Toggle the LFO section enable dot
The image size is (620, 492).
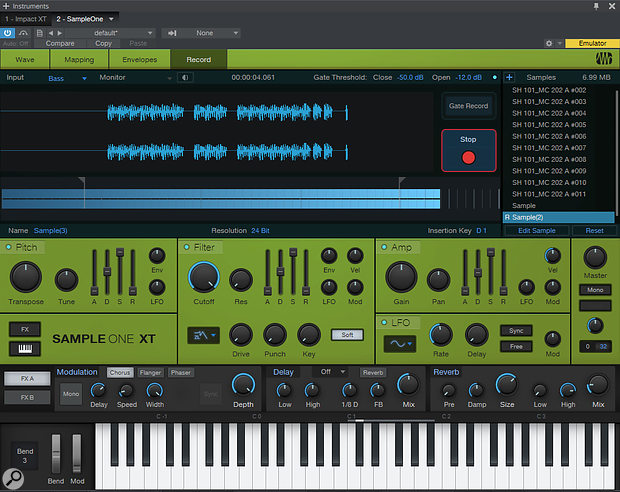(384, 322)
